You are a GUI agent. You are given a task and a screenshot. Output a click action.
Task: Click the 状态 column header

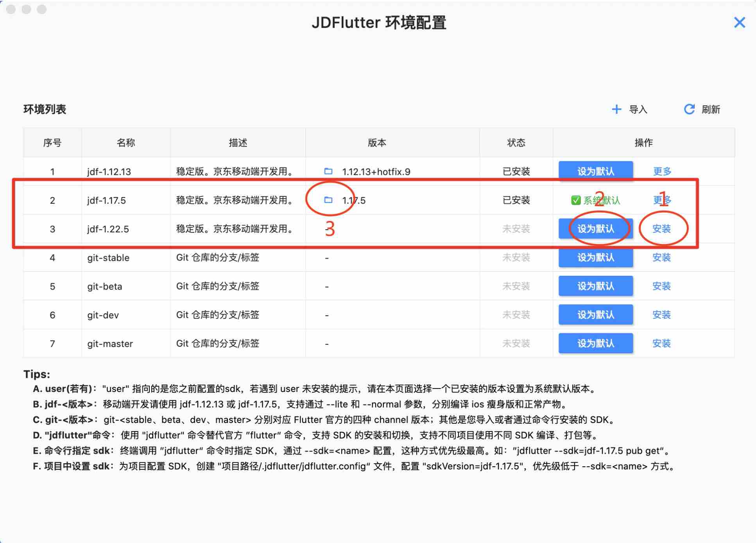pos(516,142)
